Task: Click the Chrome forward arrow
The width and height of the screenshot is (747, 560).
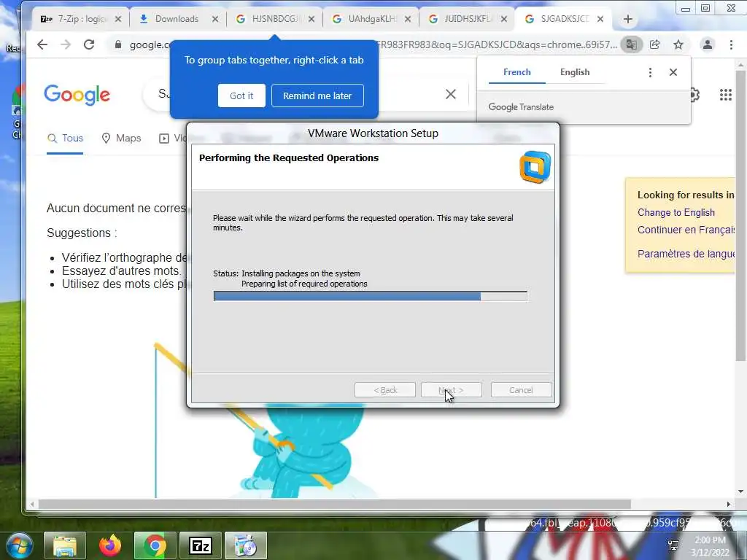Action: pos(66,44)
